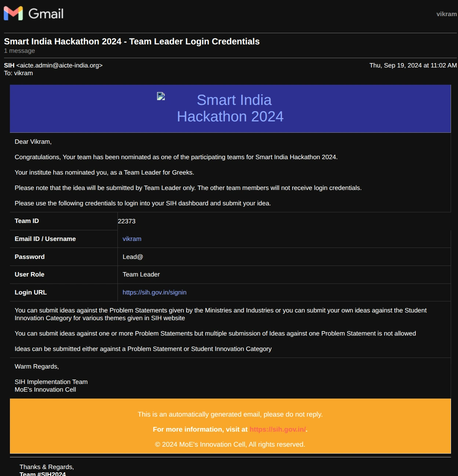Open the https://sih.gov.in/signin login URL
This screenshot has height=476, width=458.
(155, 292)
